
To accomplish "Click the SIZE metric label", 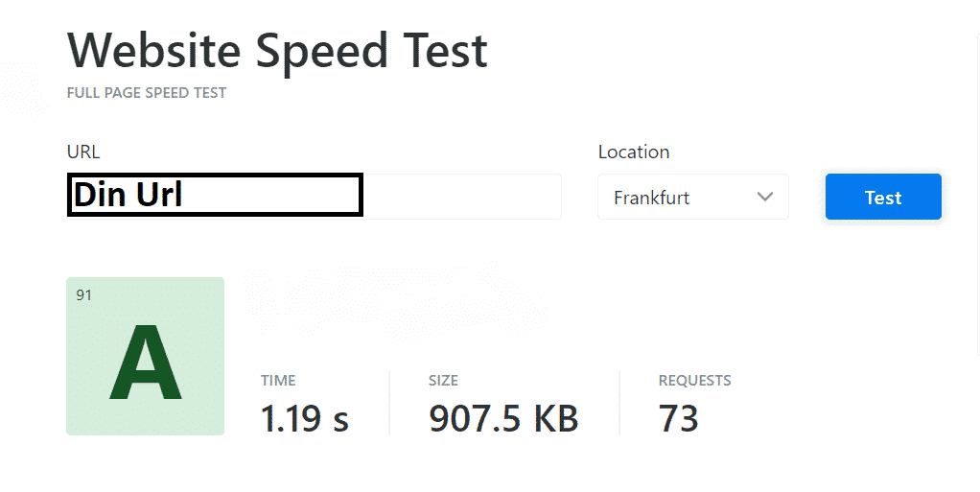I will (443, 381).
